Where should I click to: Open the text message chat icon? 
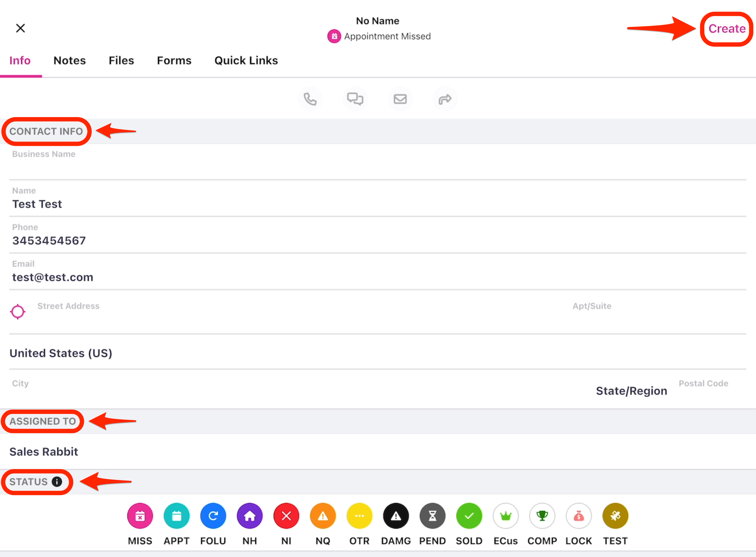(355, 99)
